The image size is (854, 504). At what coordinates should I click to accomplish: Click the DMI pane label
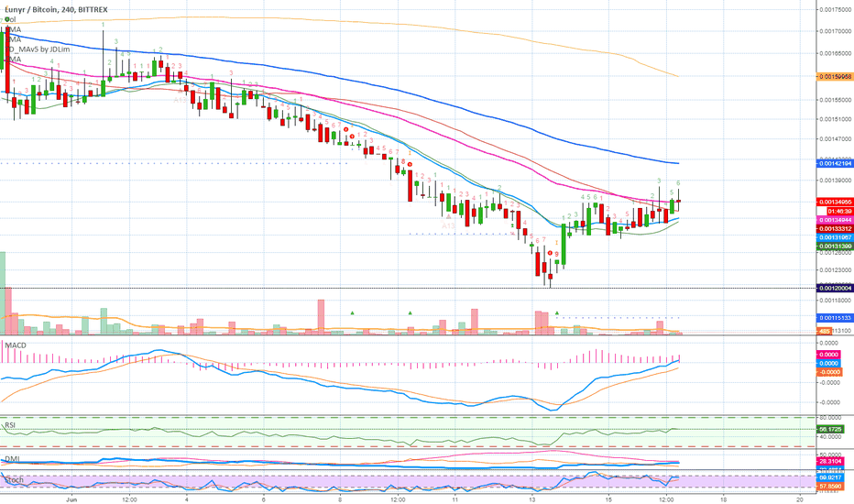pos(11,459)
